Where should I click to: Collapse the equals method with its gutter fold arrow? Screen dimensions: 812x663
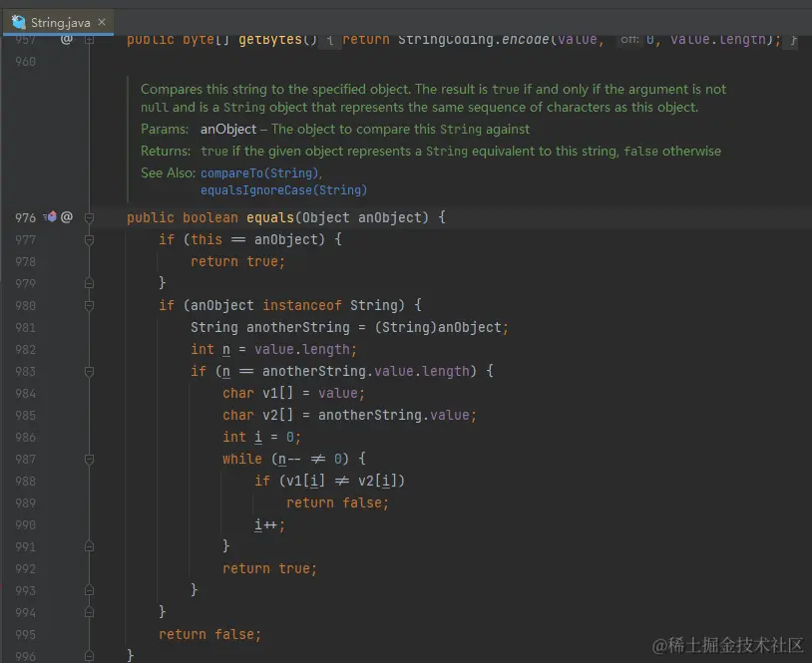[x=89, y=217]
